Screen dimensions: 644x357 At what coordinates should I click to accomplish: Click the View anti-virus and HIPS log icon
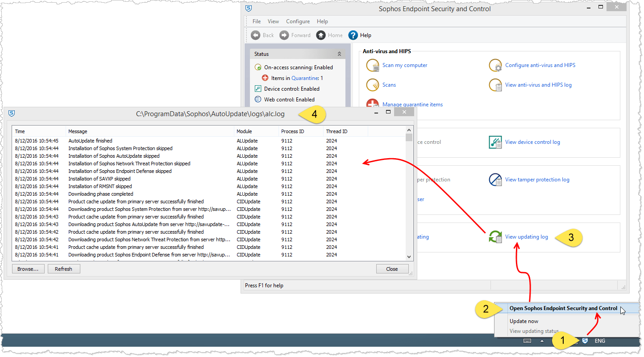pyautogui.click(x=495, y=85)
